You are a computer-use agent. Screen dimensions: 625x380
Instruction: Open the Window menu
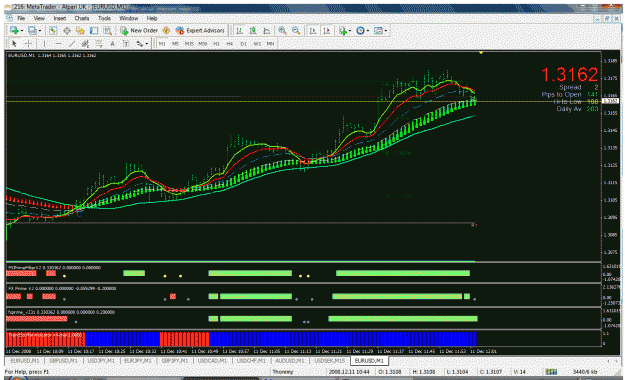(x=129, y=18)
